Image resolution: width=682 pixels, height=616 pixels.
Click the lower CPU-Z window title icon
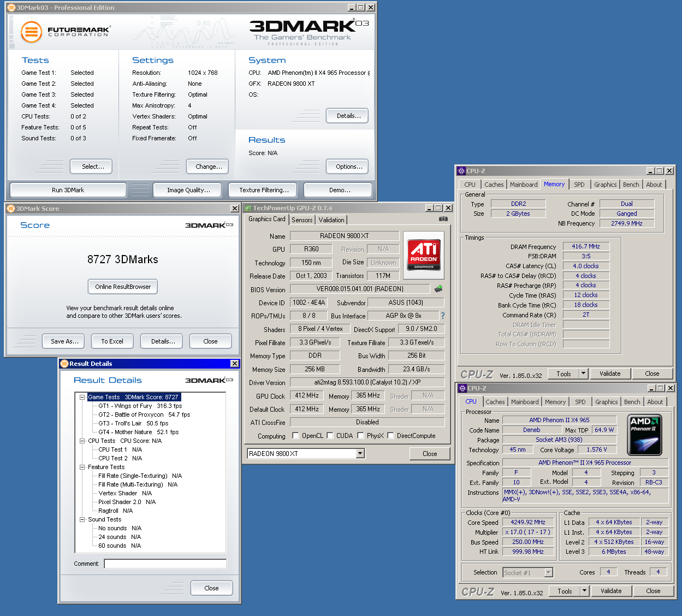point(462,388)
